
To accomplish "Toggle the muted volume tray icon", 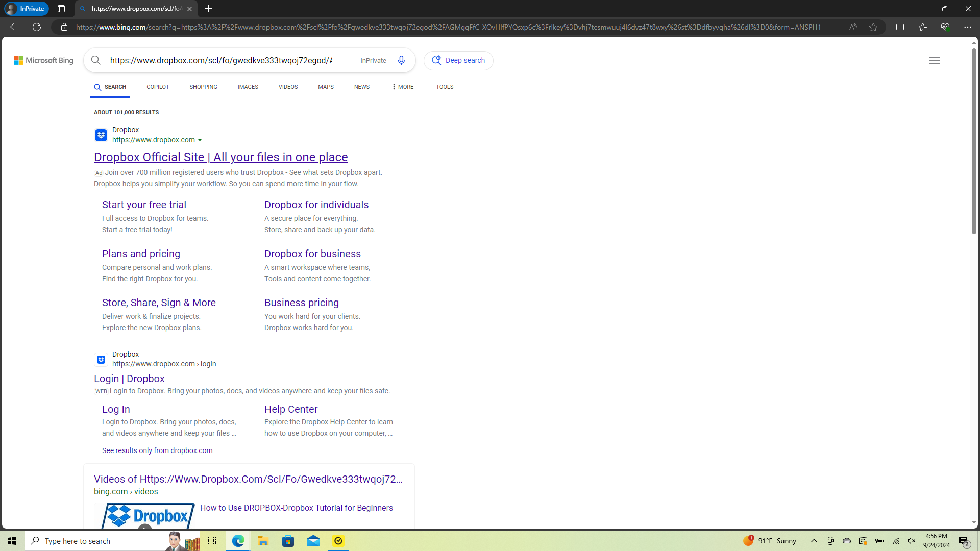I will point(912,541).
